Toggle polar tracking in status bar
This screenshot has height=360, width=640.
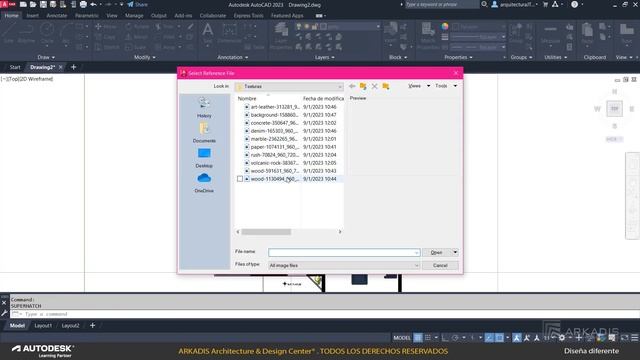pos(455,338)
